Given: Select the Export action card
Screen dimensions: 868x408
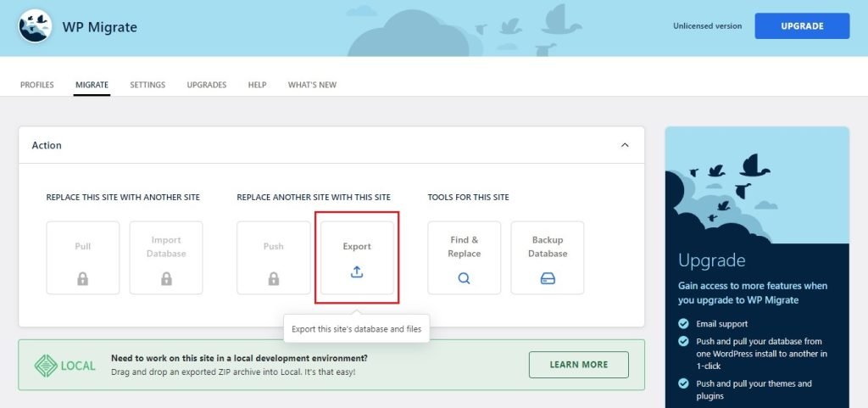Looking at the screenshot, I should click(357, 257).
